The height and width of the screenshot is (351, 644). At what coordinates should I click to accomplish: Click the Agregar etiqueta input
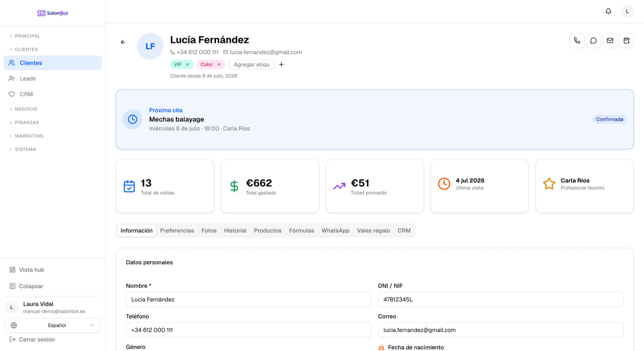[x=252, y=64]
